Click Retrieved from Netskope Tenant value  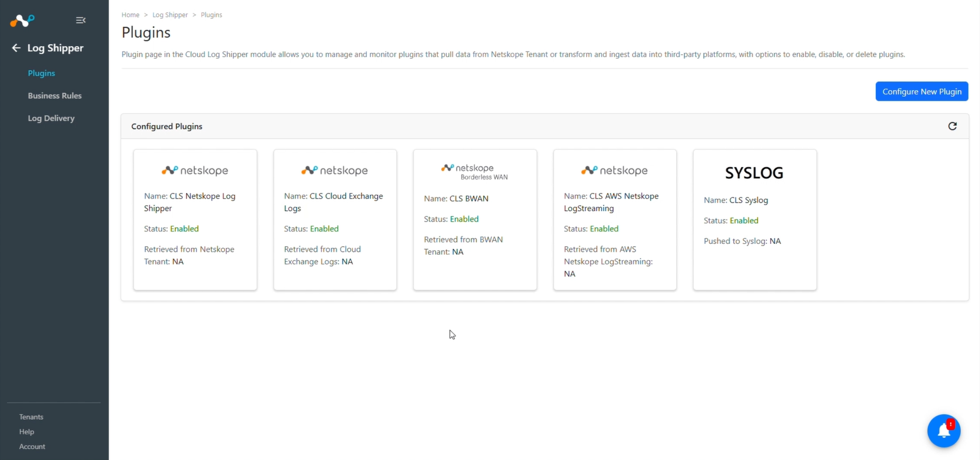pyautogui.click(x=178, y=261)
